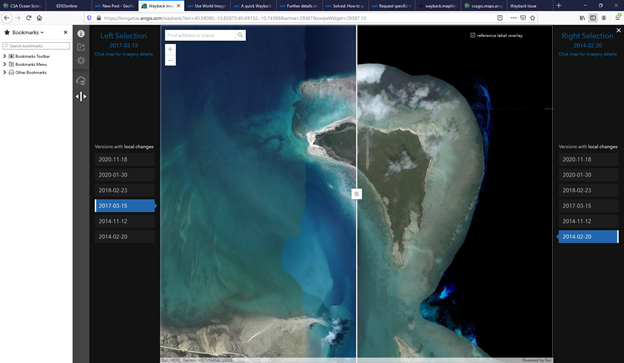624x363 pixels.
Task: Switch to Further details tab
Action: [x=299, y=6]
